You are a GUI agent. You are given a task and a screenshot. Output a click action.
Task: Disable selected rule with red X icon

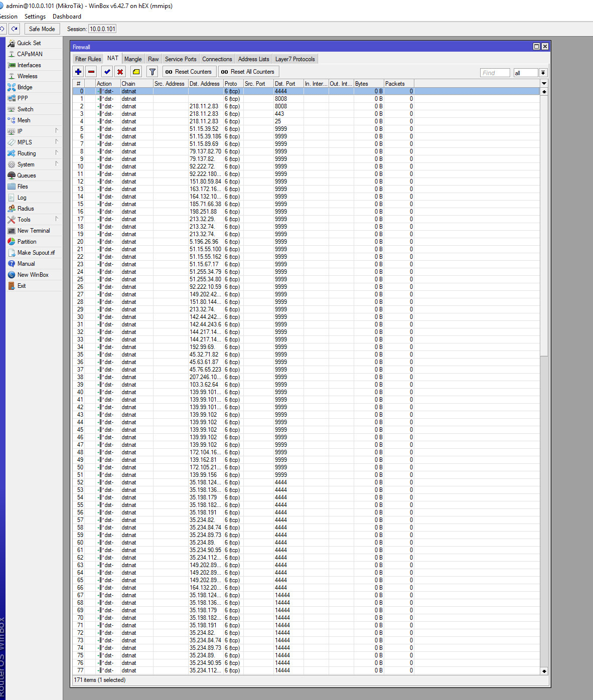pyautogui.click(x=120, y=72)
